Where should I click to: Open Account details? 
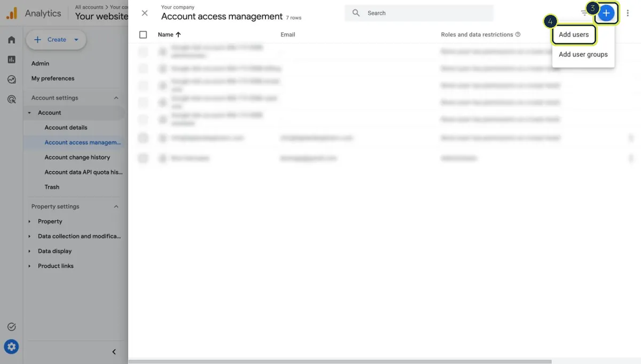point(66,128)
